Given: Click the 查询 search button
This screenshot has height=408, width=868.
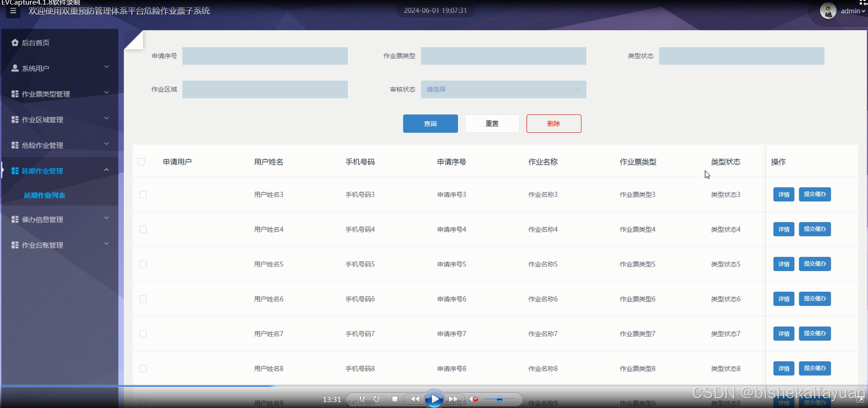Looking at the screenshot, I should (x=431, y=124).
